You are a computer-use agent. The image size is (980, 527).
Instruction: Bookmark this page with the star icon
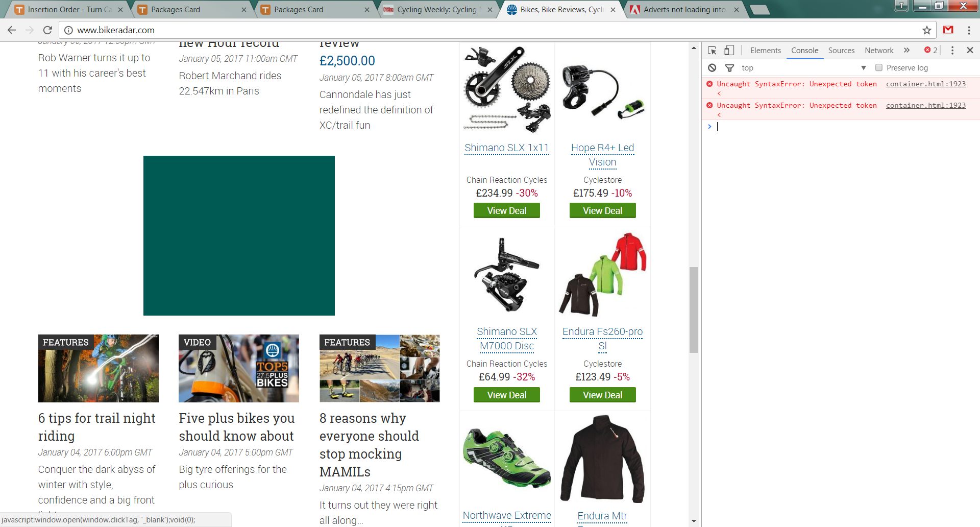click(927, 30)
